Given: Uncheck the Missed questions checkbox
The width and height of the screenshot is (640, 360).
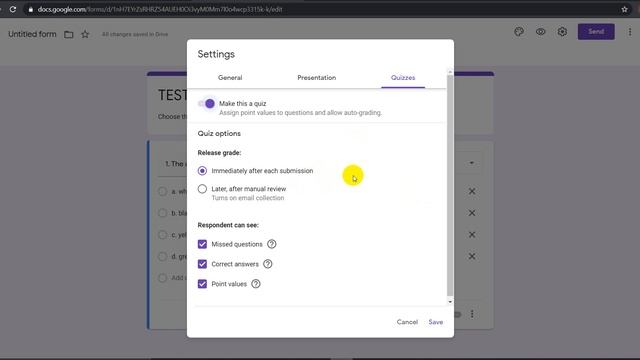Looking at the screenshot, I should (202, 244).
